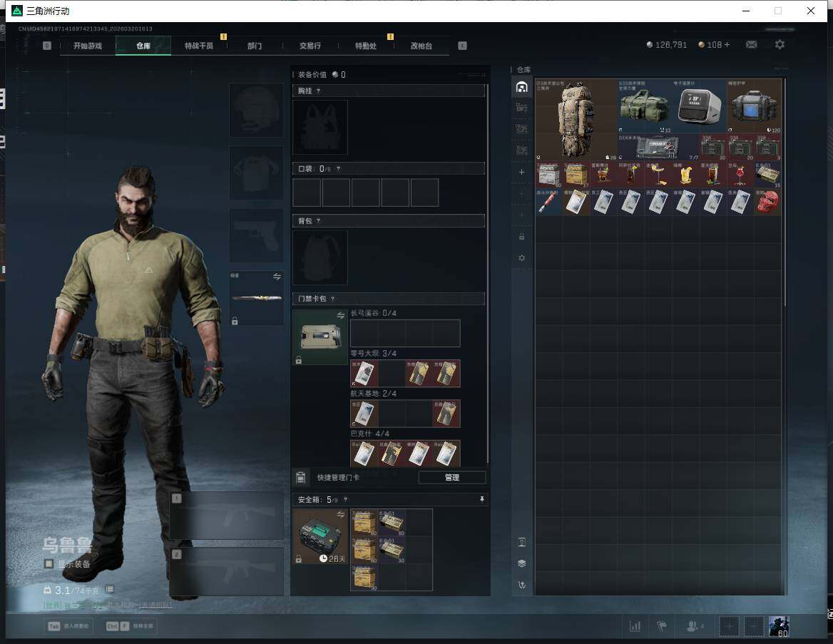The width and height of the screenshot is (833, 644).
Task: Toggle the 显示装备 checkbox
Action: [x=49, y=563]
